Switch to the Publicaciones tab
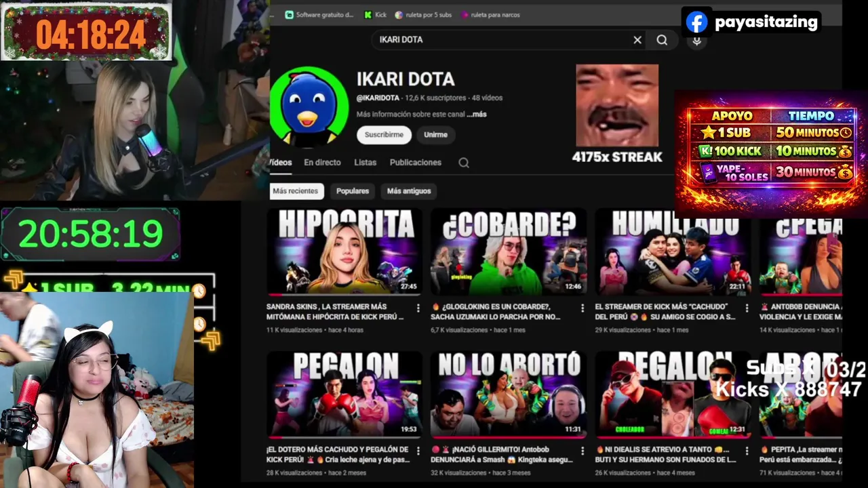Viewport: 868px width, 488px height. (x=415, y=163)
